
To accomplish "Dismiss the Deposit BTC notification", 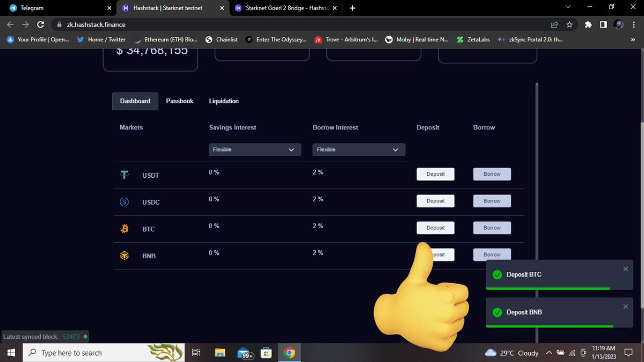I will tap(625, 269).
